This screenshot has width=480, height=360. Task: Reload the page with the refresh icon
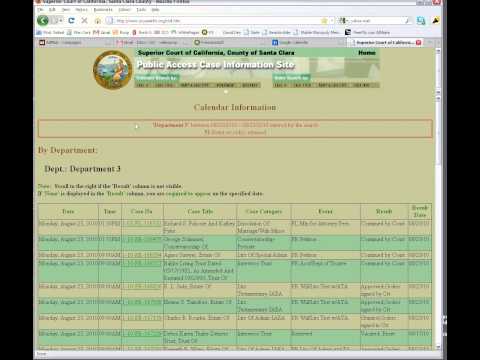click(x=71, y=21)
